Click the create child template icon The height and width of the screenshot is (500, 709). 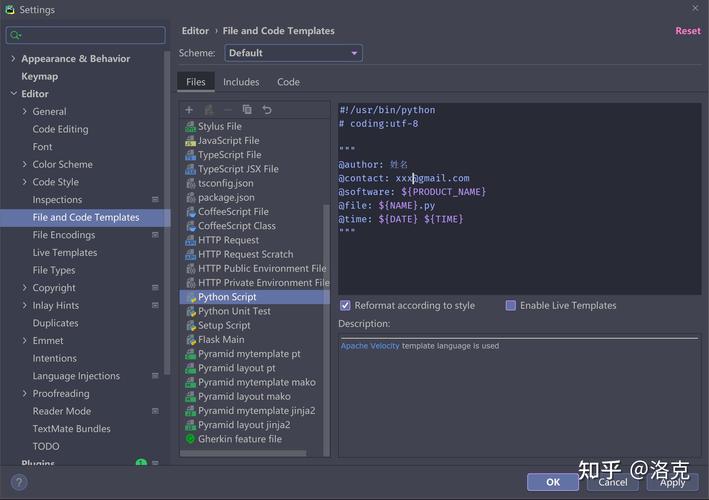208,110
